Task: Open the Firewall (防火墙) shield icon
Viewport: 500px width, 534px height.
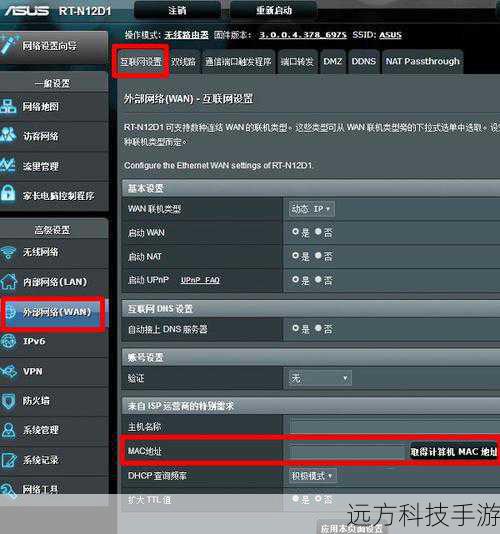Action: (x=8, y=401)
